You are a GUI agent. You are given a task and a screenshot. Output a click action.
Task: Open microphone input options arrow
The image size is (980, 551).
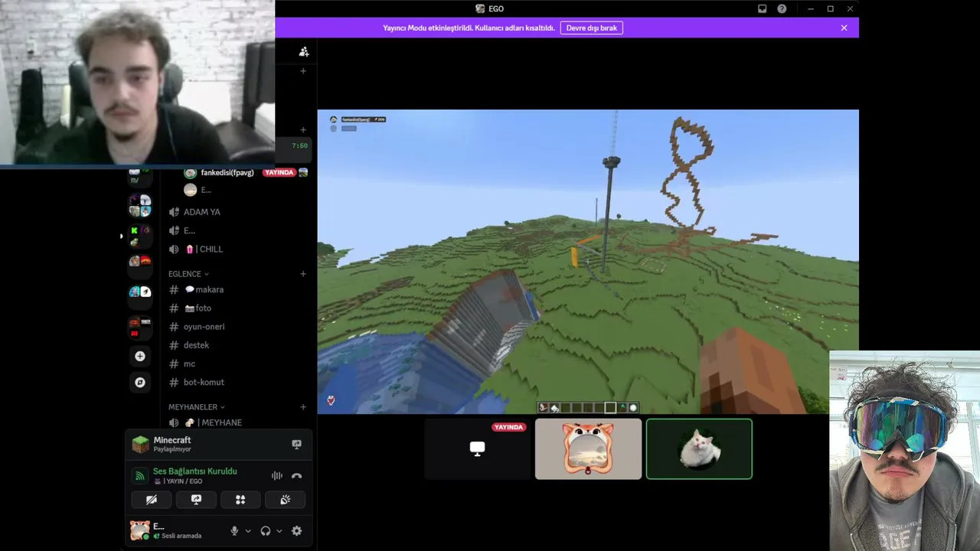[x=247, y=531]
